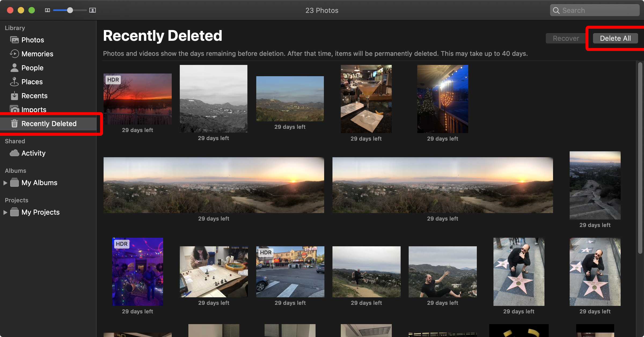Click the Recents download icon
The width and height of the screenshot is (644, 337).
coord(14,96)
